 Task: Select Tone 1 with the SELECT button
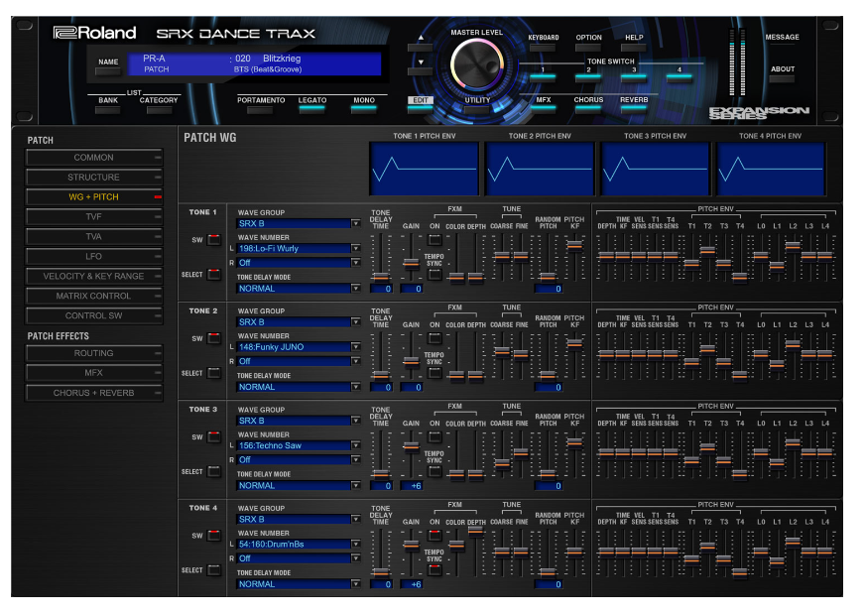(x=214, y=274)
